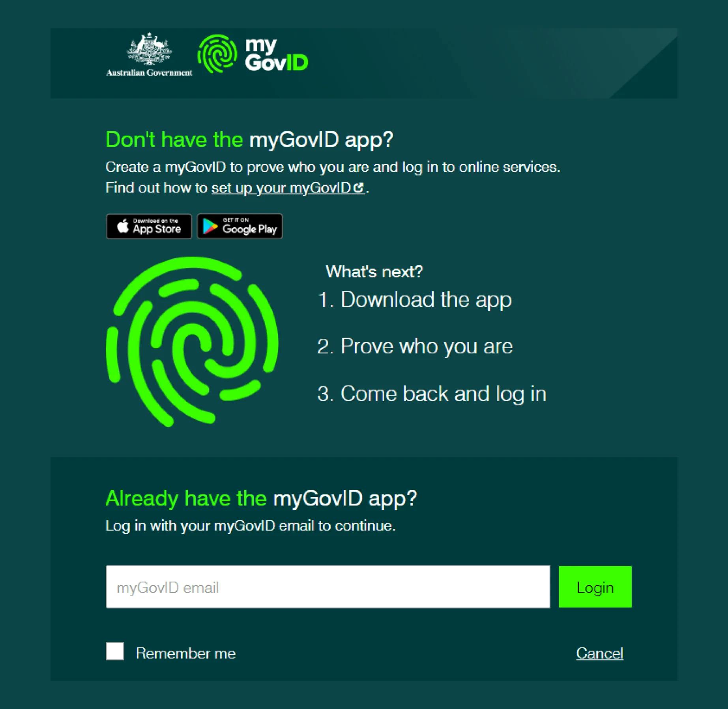Click the Download the app step
Image resolution: width=728 pixels, height=709 pixels.
pyautogui.click(x=414, y=299)
